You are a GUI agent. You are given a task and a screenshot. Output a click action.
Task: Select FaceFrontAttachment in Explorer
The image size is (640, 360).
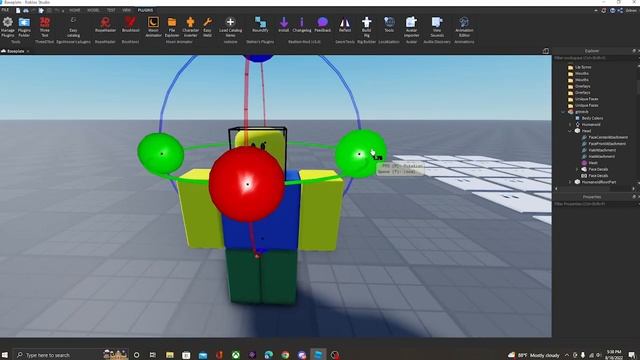(607, 144)
